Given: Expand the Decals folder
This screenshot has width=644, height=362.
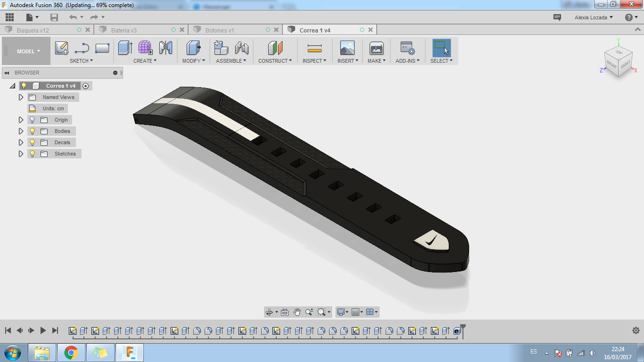Looking at the screenshot, I should click(x=21, y=142).
